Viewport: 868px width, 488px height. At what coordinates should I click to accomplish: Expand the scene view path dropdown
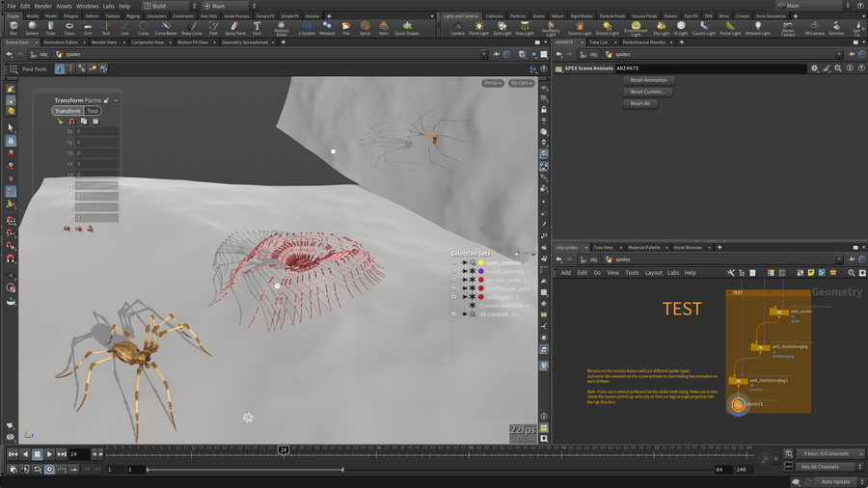tap(483, 54)
